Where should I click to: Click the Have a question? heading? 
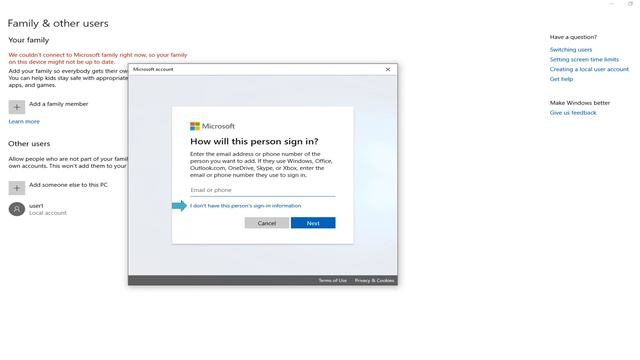pyautogui.click(x=573, y=37)
